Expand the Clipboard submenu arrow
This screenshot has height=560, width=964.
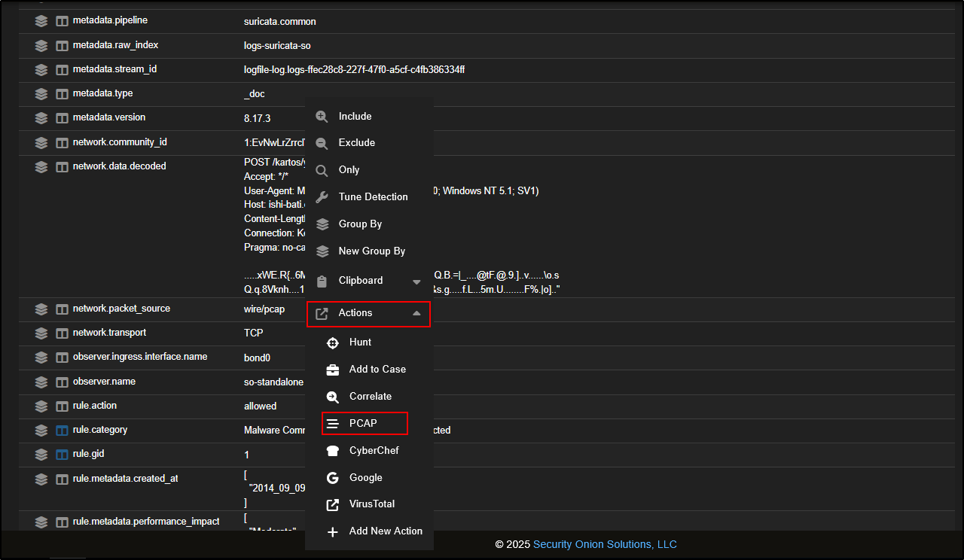tap(416, 282)
